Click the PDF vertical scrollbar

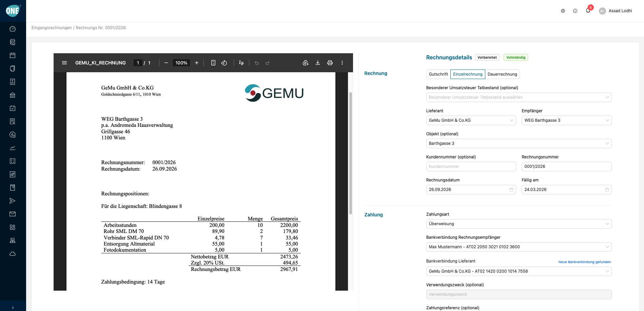tap(351, 153)
